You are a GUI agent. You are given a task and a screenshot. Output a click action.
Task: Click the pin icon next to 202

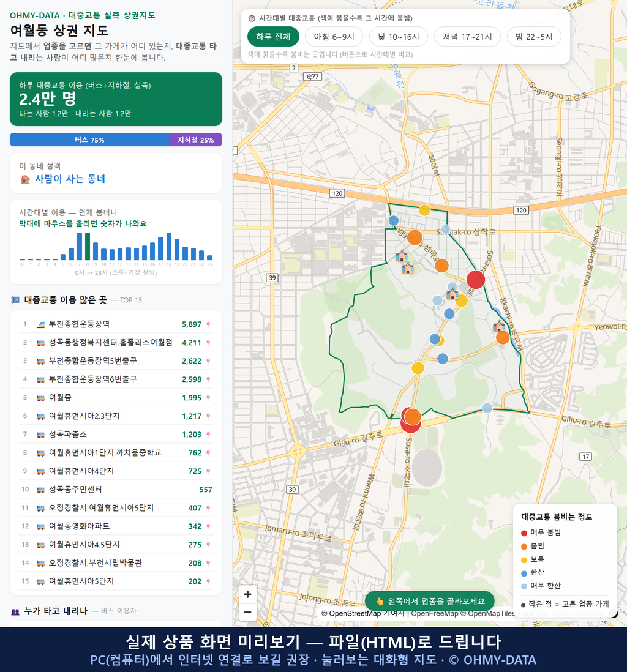click(x=208, y=581)
